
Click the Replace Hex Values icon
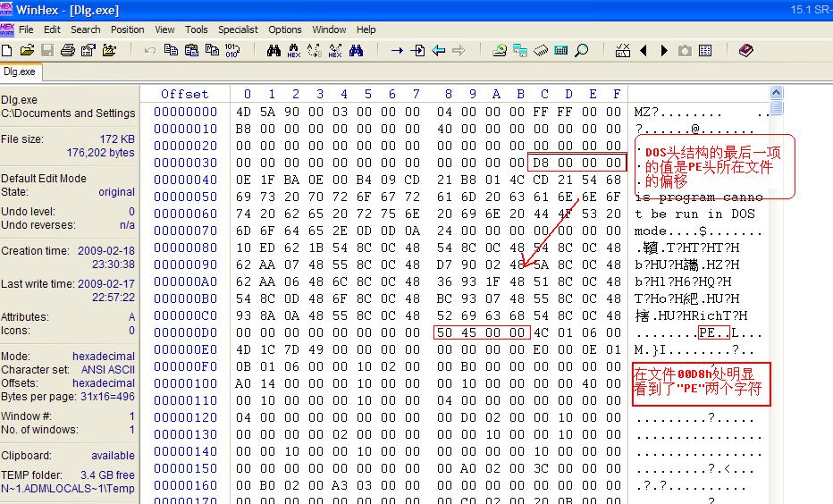coord(335,50)
